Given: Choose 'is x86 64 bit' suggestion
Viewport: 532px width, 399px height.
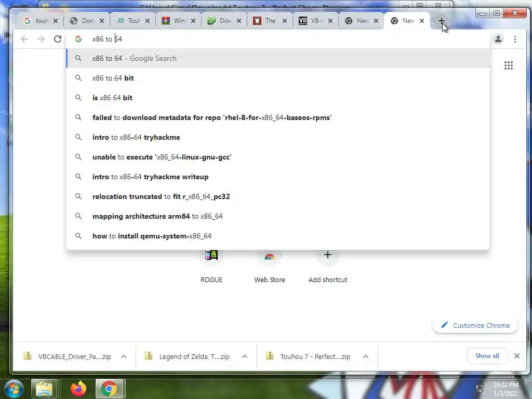Looking at the screenshot, I should point(278,98).
